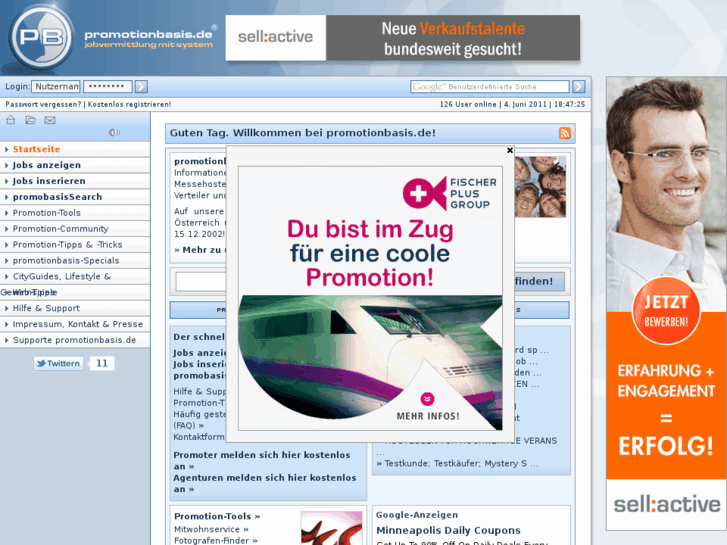The image size is (727, 545).
Task: Expand the Promotion-Tools menu arrow
Action: coord(6,213)
